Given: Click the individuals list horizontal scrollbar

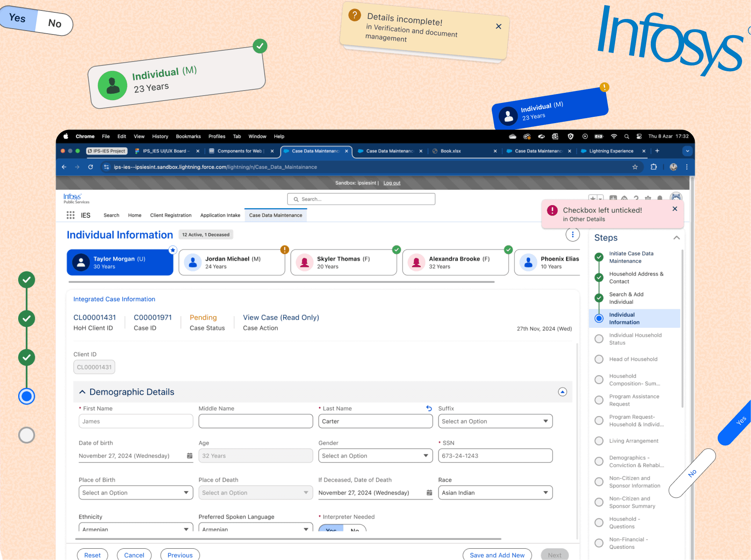Looking at the screenshot, I should 281,282.
